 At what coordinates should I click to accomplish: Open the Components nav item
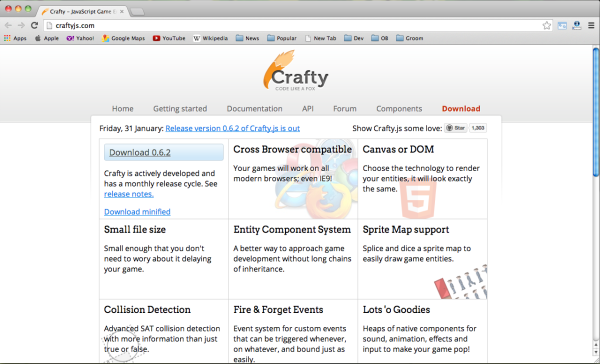pyautogui.click(x=399, y=109)
